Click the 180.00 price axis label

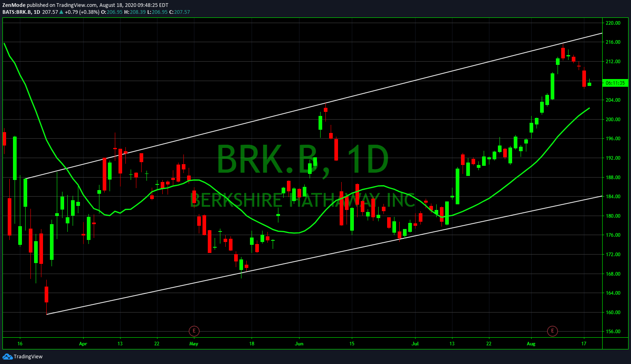[x=613, y=216]
